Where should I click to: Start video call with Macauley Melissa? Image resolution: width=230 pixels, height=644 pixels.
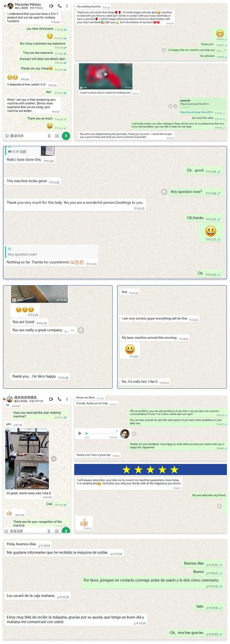coord(51,6)
